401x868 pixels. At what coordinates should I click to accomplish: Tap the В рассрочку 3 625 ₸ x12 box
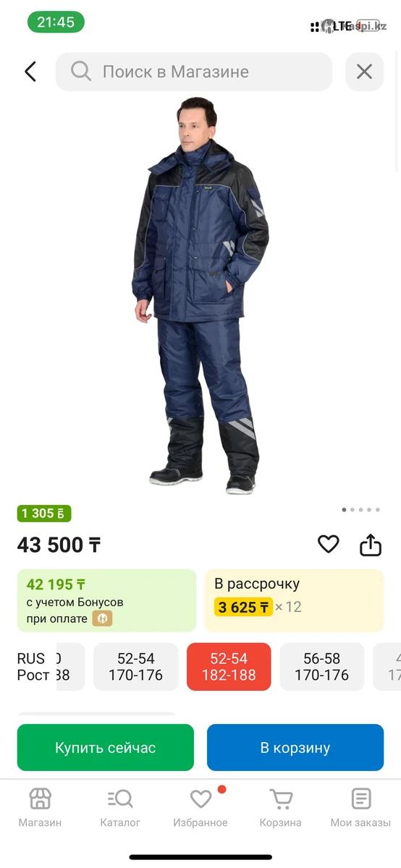point(295,600)
